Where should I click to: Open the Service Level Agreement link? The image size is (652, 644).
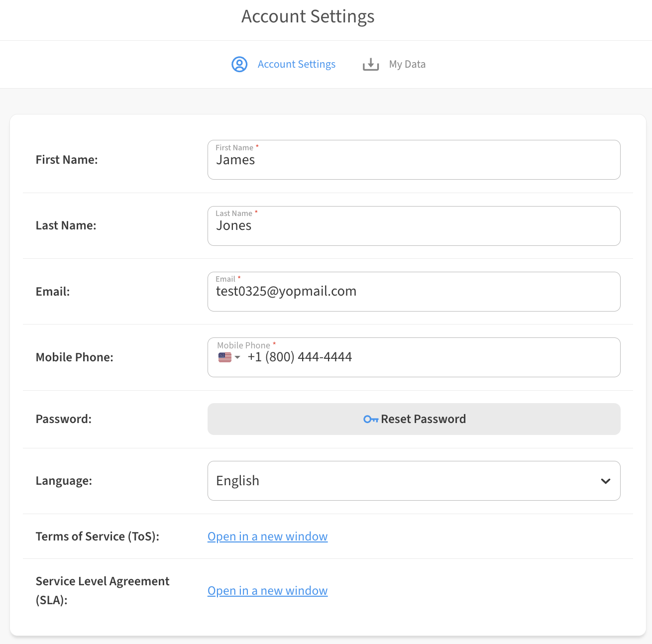point(267,590)
